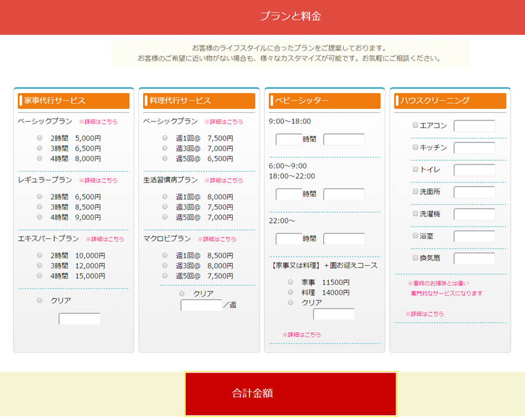Click the ベビーシッター orange header
This screenshot has height=420, width=525.
[325, 101]
